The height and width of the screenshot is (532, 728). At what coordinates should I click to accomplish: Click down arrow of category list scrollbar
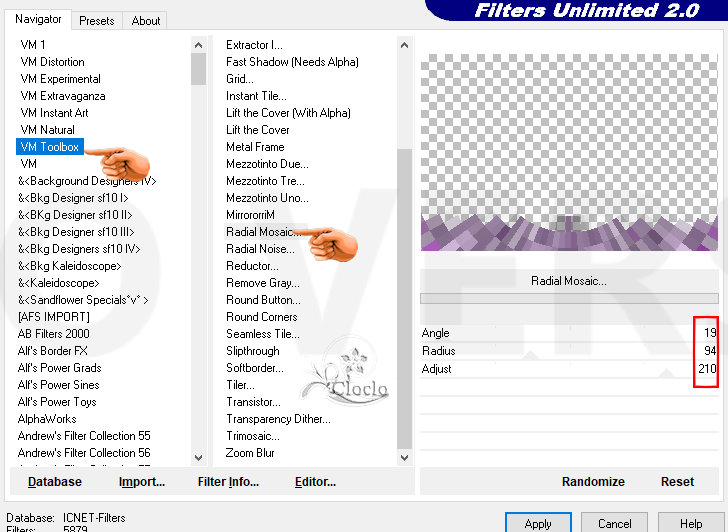(198, 458)
